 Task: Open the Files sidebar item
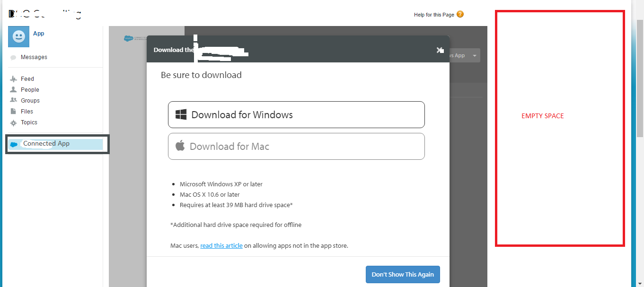[27, 112]
